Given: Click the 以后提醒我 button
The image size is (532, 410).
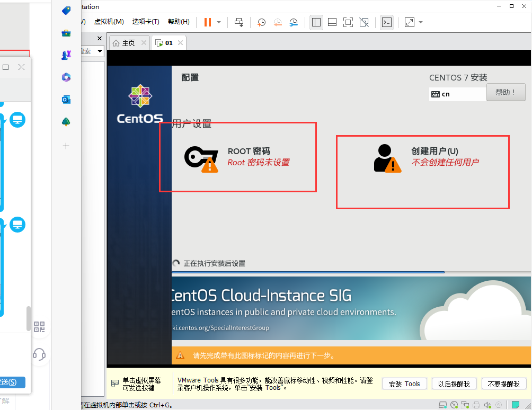Looking at the screenshot, I should click(454, 384).
